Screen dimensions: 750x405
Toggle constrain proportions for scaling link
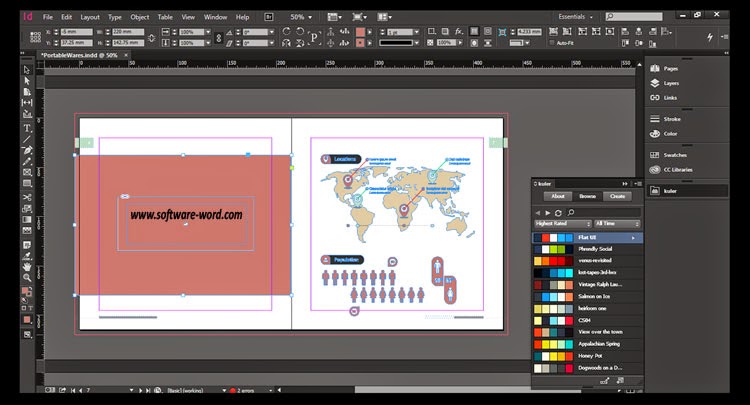[x=219, y=37]
